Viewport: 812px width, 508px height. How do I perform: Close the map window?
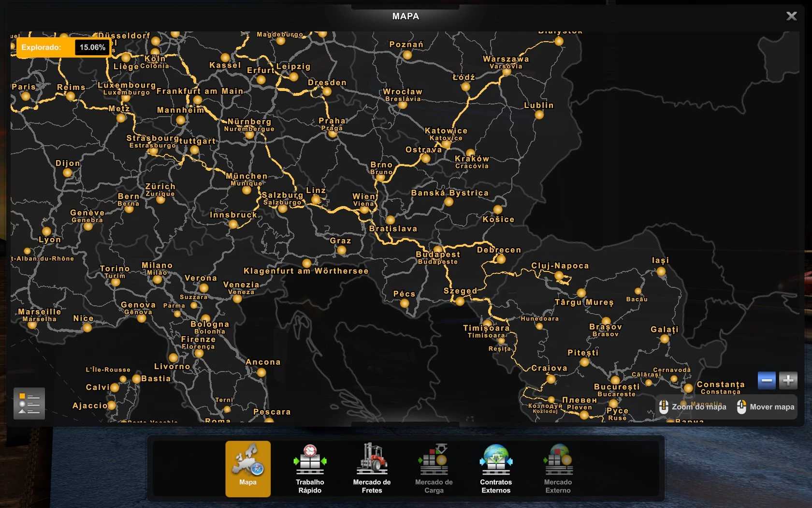(x=791, y=16)
